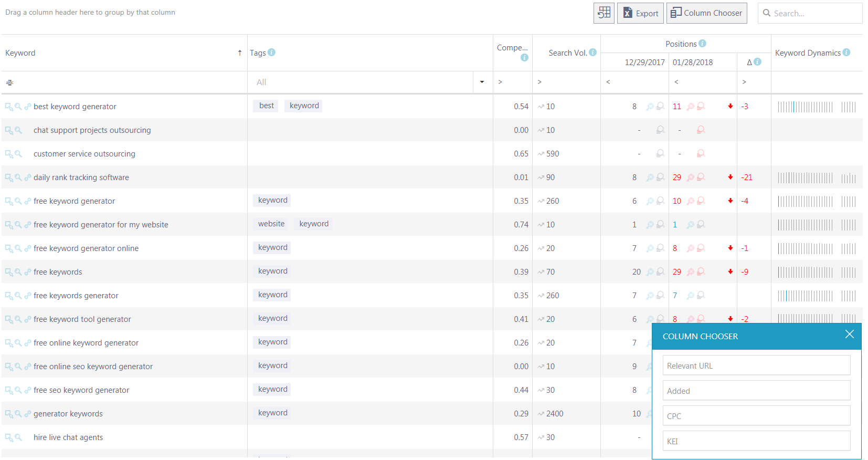Click the delta column info icon
The height and width of the screenshot is (460, 868).
[757, 61]
